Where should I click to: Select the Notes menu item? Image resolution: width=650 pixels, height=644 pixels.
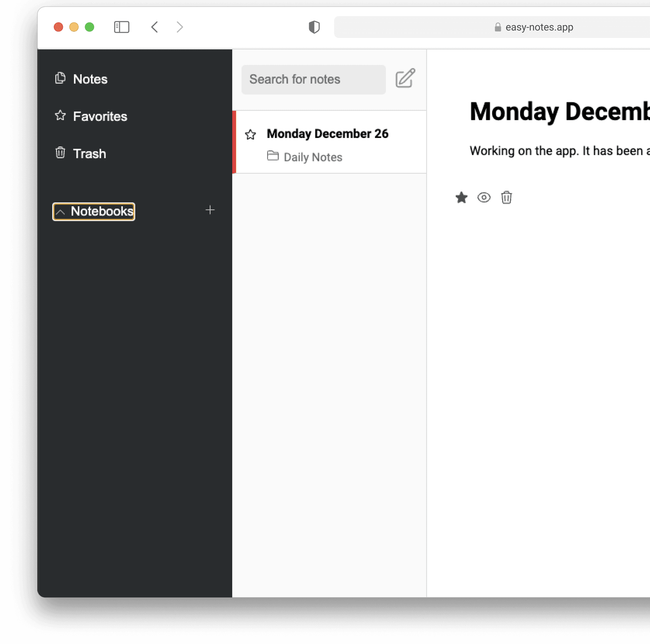(x=91, y=79)
